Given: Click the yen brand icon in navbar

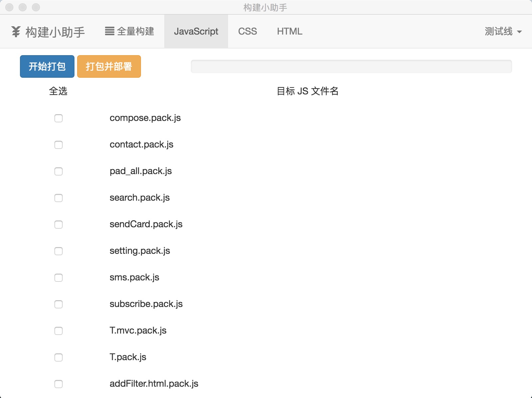Looking at the screenshot, I should [16, 32].
